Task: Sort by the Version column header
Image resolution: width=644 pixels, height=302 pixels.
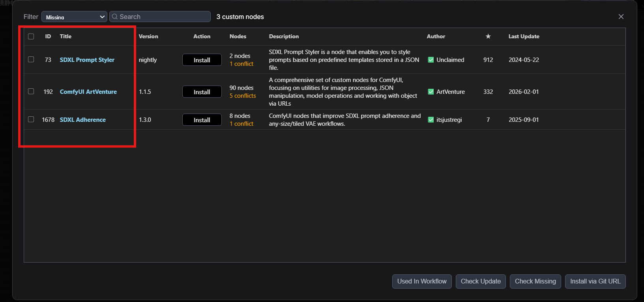Action: (148, 36)
